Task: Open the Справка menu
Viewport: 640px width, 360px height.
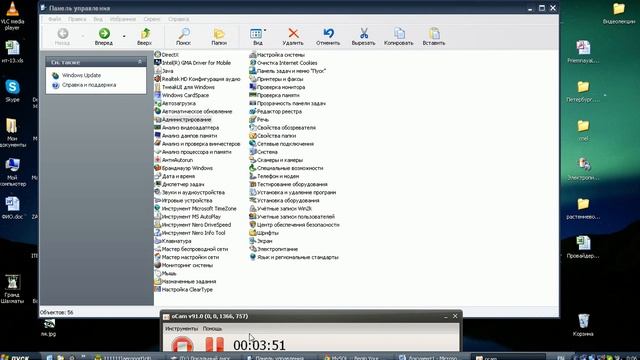Action: pos(178,19)
